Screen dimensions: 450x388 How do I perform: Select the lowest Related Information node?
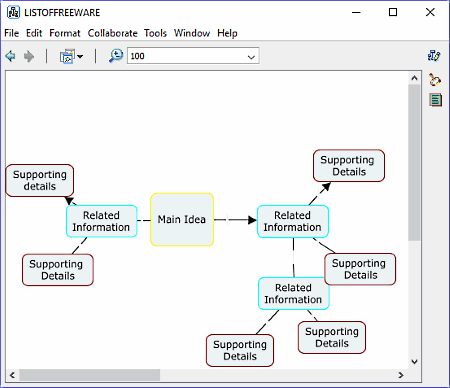(x=292, y=293)
